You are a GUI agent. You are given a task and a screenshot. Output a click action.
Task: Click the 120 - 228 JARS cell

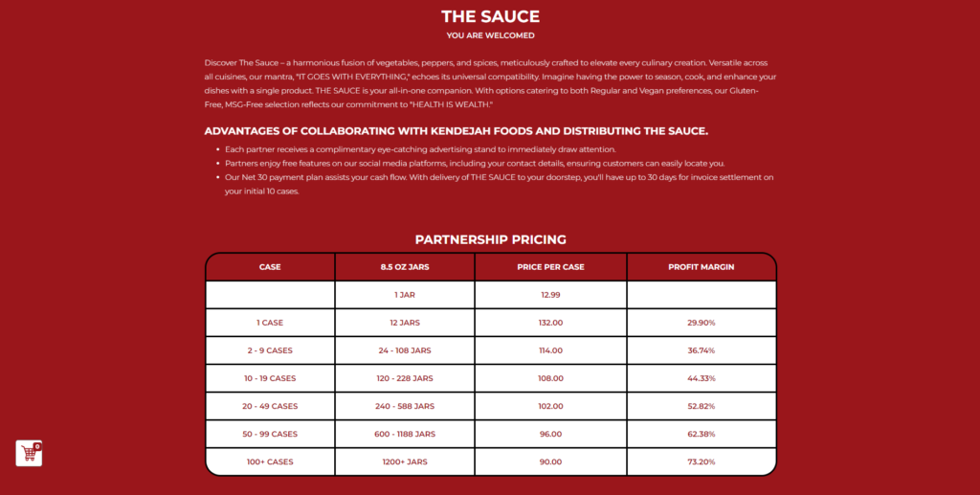click(x=404, y=378)
